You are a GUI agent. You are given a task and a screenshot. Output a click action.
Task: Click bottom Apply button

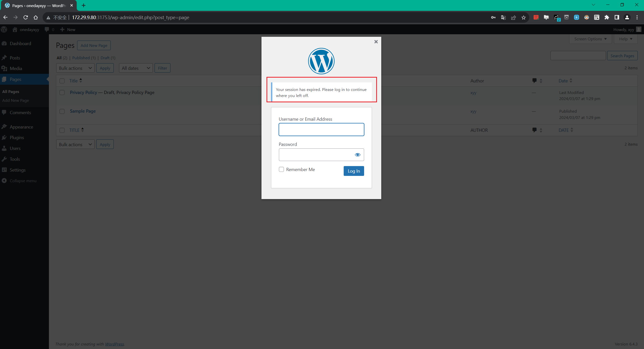coord(105,144)
